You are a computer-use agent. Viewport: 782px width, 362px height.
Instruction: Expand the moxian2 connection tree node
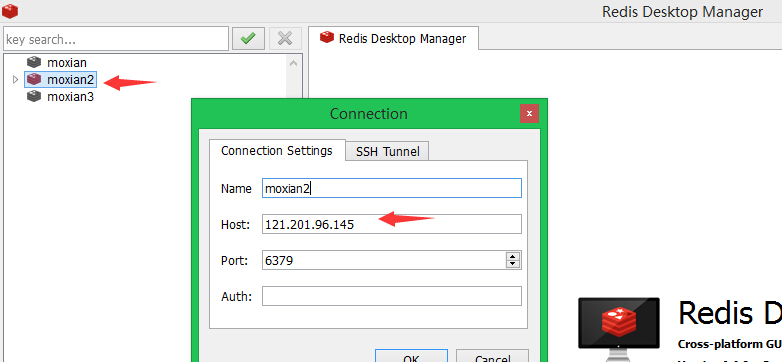point(15,79)
